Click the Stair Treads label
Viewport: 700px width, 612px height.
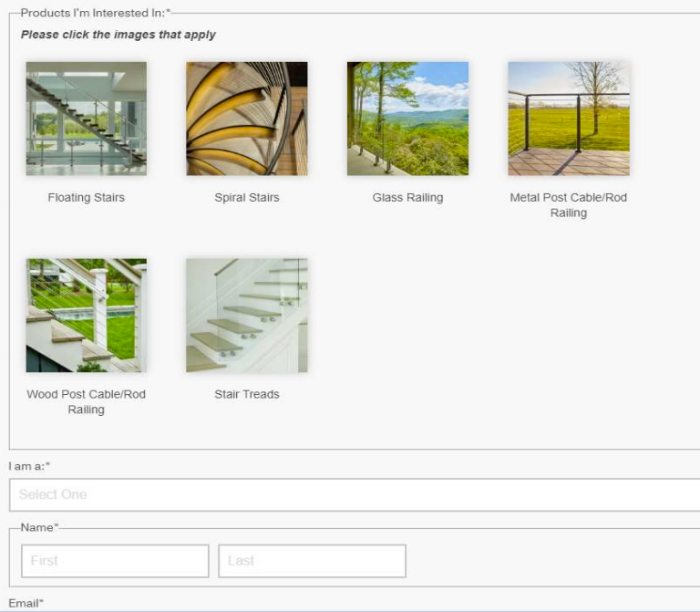point(247,394)
